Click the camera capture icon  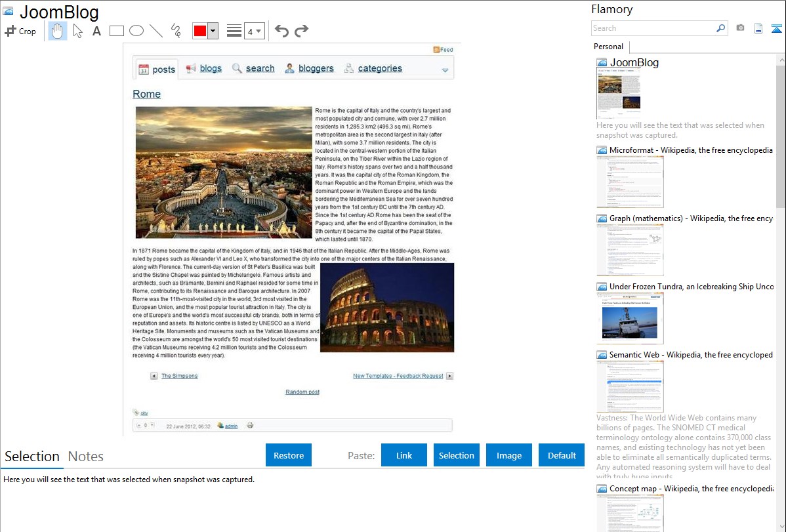click(x=740, y=28)
